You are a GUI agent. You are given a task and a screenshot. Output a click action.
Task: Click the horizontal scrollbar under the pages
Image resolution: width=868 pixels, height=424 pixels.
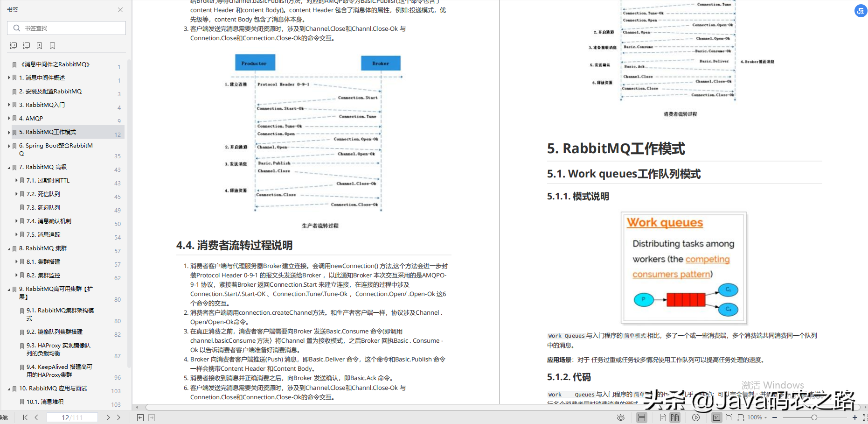coord(503,407)
